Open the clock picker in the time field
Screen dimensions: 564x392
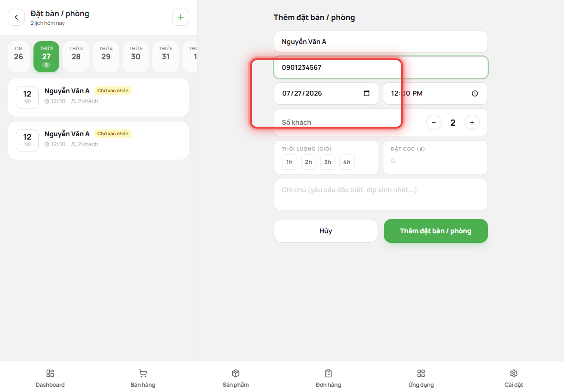click(475, 94)
